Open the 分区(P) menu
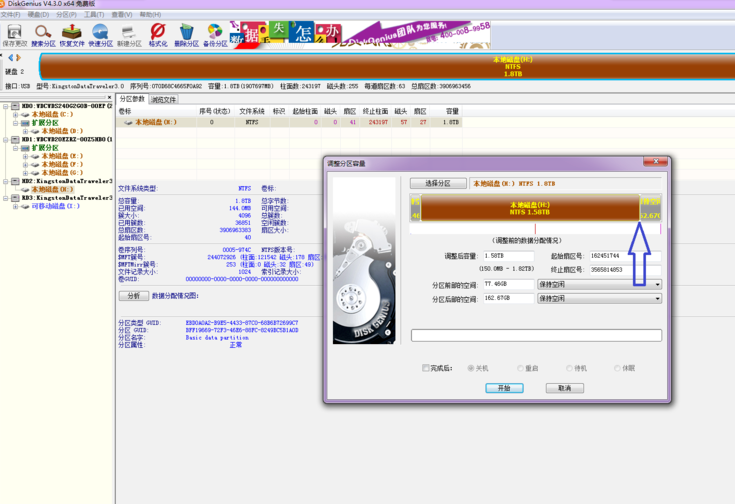Viewport: 735px width, 504px height. pos(66,15)
